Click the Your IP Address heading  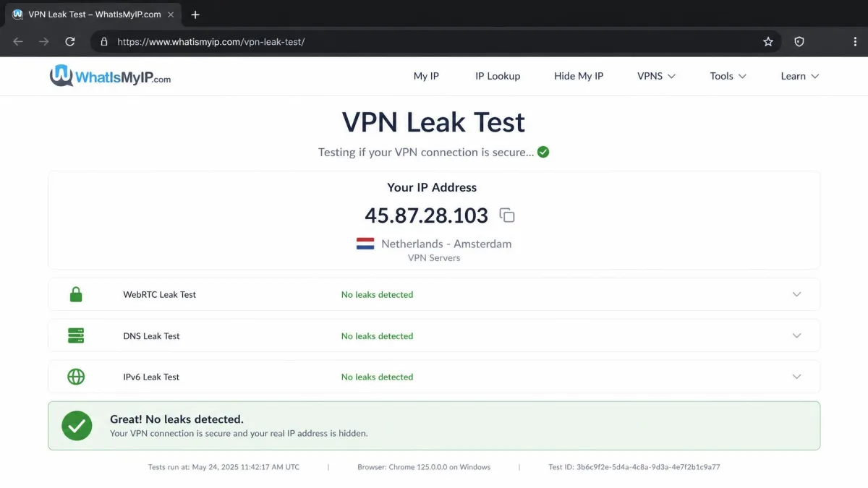[x=432, y=187]
